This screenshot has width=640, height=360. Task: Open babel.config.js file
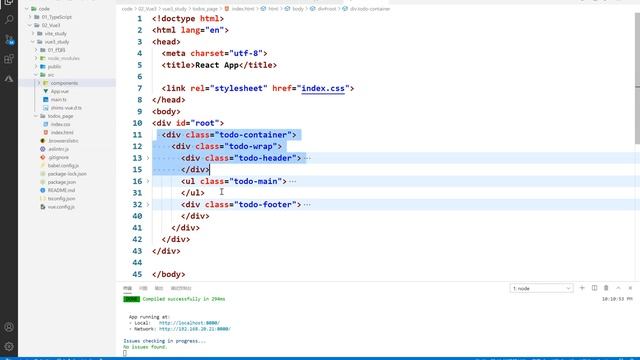click(x=63, y=165)
